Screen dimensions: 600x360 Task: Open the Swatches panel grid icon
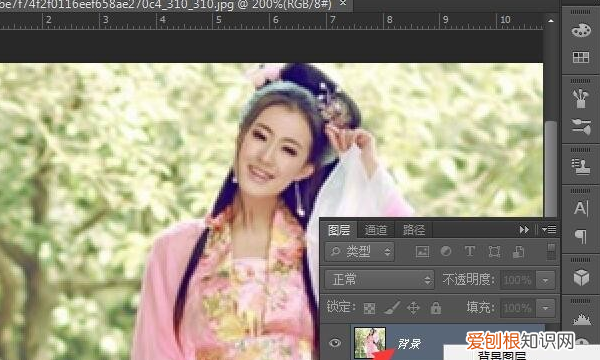pos(581,58)
